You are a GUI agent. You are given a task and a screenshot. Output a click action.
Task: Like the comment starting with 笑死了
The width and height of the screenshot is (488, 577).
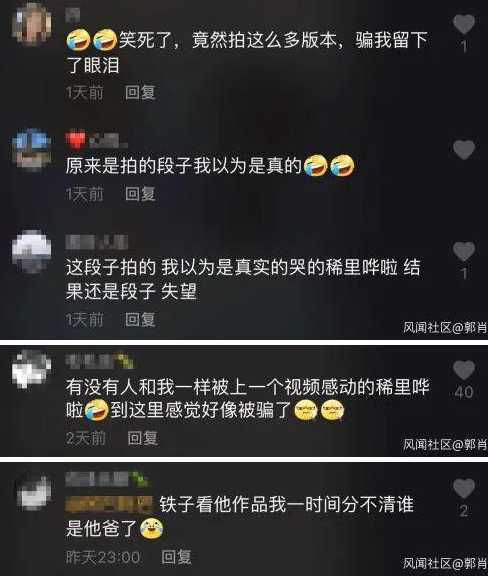click(x=464, y=24)
